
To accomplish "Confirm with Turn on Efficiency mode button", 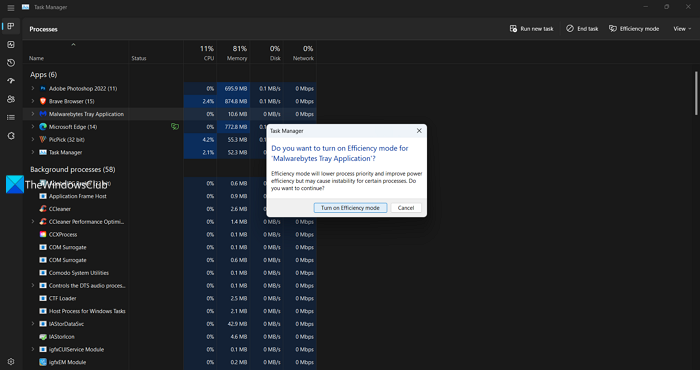I will click(x=350, y=208).
